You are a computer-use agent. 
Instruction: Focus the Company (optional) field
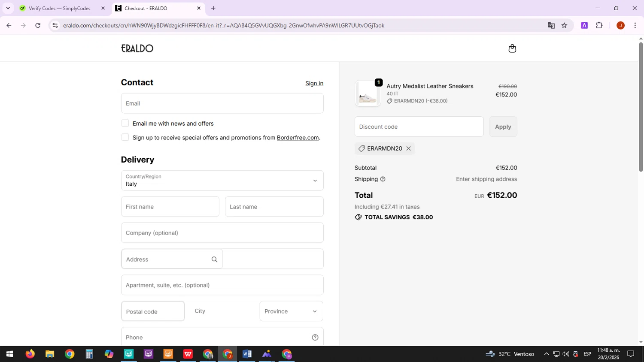(x=222, y=233)
